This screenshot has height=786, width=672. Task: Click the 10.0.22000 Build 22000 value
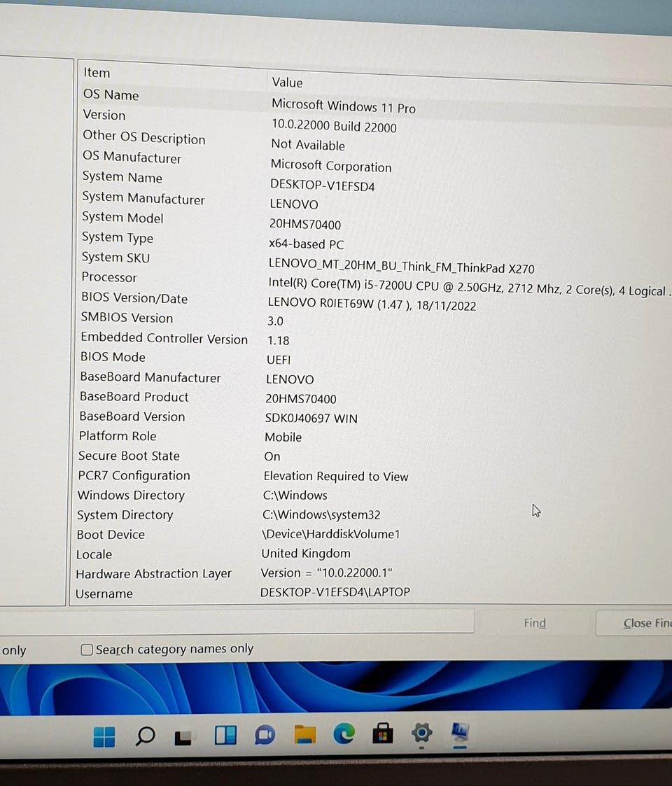[x=334, y=126]
